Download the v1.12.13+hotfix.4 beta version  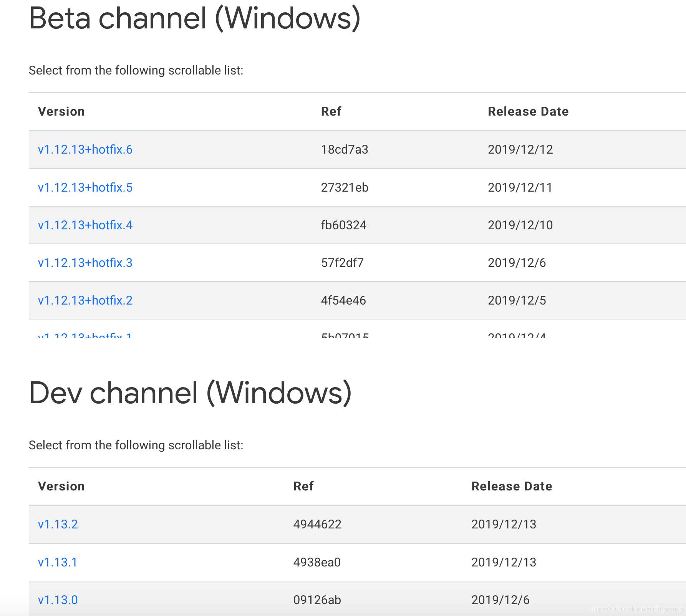tap(85, 225)
